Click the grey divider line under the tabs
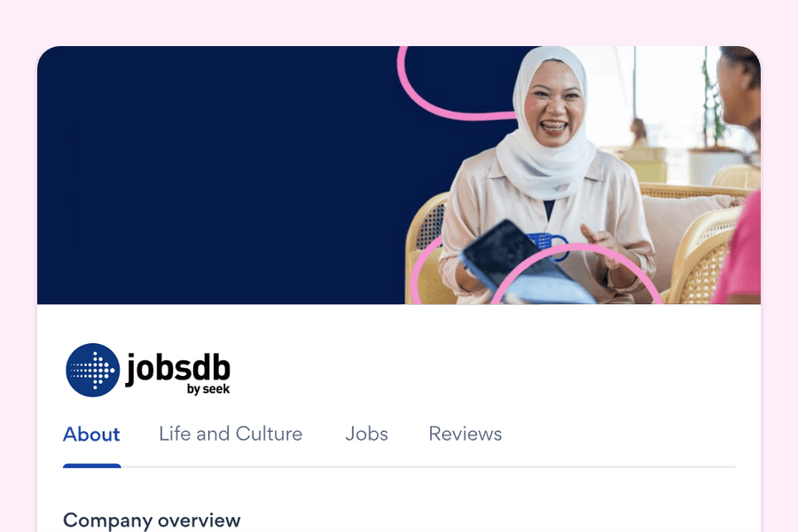Viewport: 798px width, 532px height. [428, 466]
